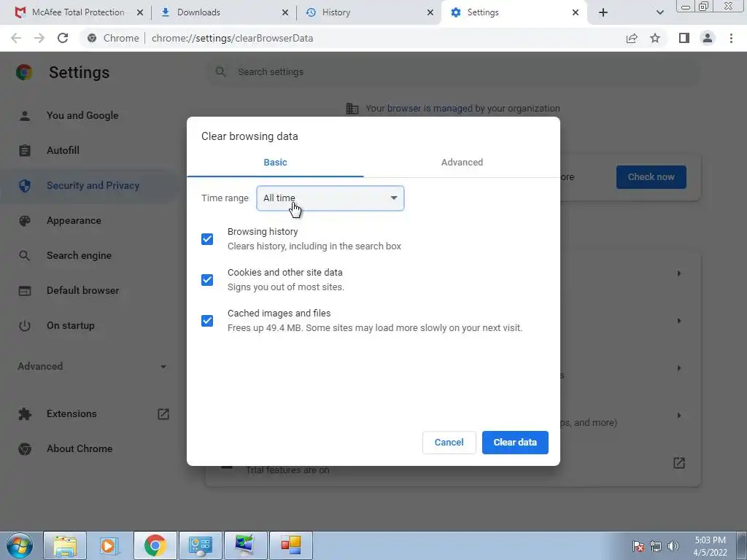Switch to the Downloads tab
Viewport: 747px width, 560px height.
point(224,12)
